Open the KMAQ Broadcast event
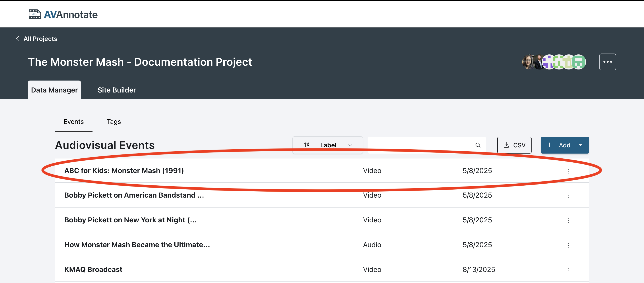Image resolution: width=644 pixels, height=283 pixels. point(93,269)
